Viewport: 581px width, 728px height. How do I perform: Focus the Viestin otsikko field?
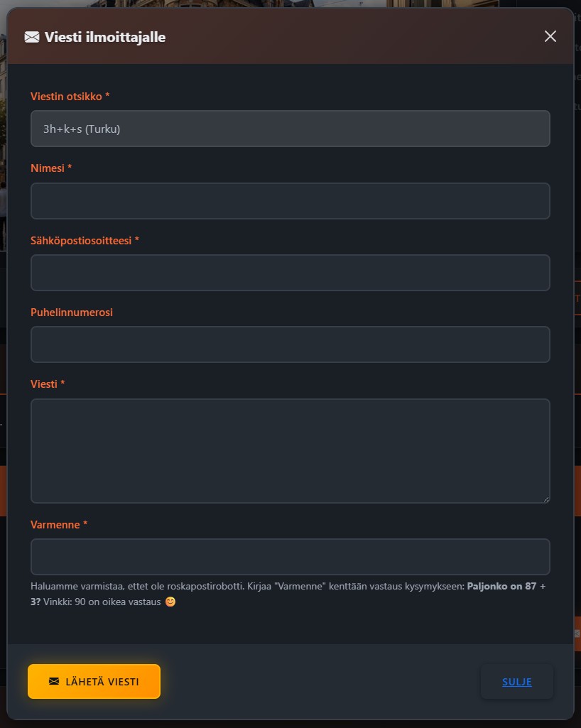click(290, 129)
